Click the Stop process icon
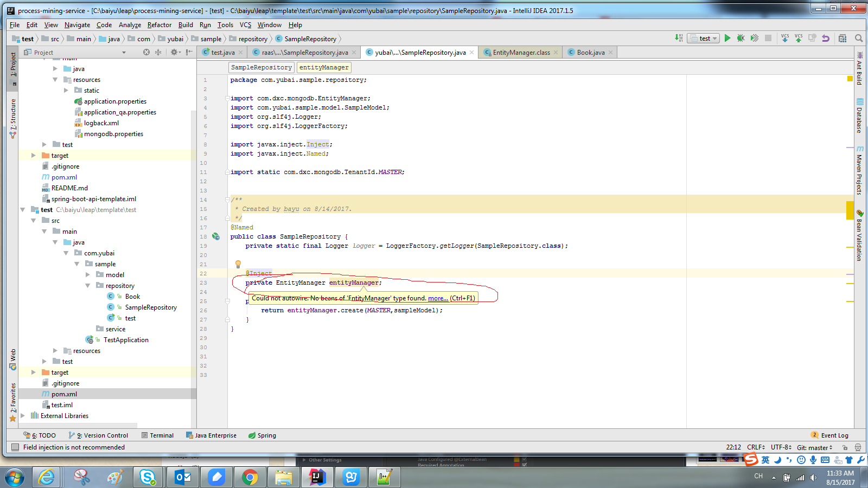 pyautogui.click(x=768, y=38)
